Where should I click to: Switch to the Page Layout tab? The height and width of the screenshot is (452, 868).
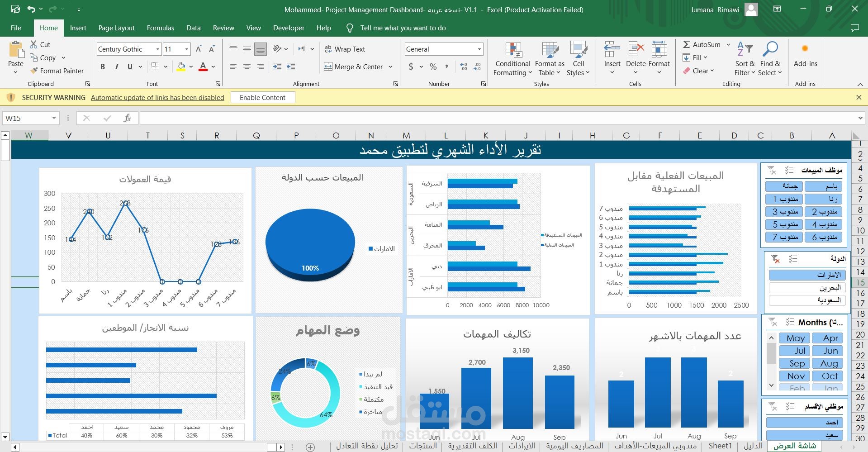click(117, 28)
